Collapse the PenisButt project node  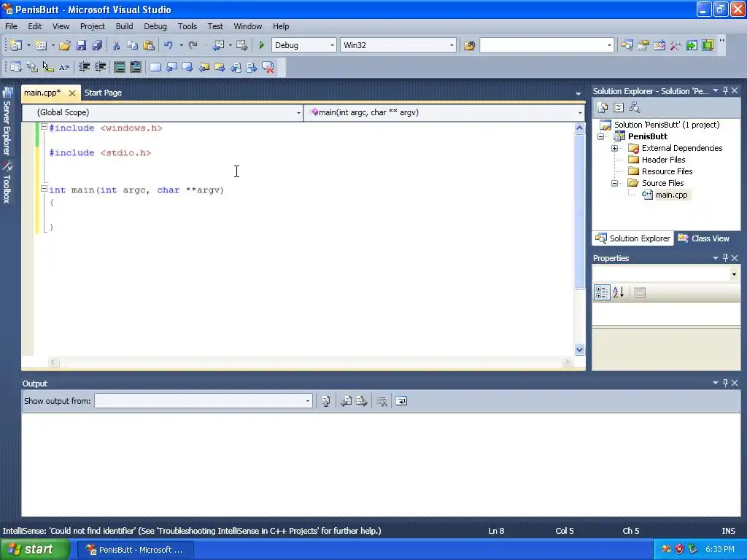[601, 136]
